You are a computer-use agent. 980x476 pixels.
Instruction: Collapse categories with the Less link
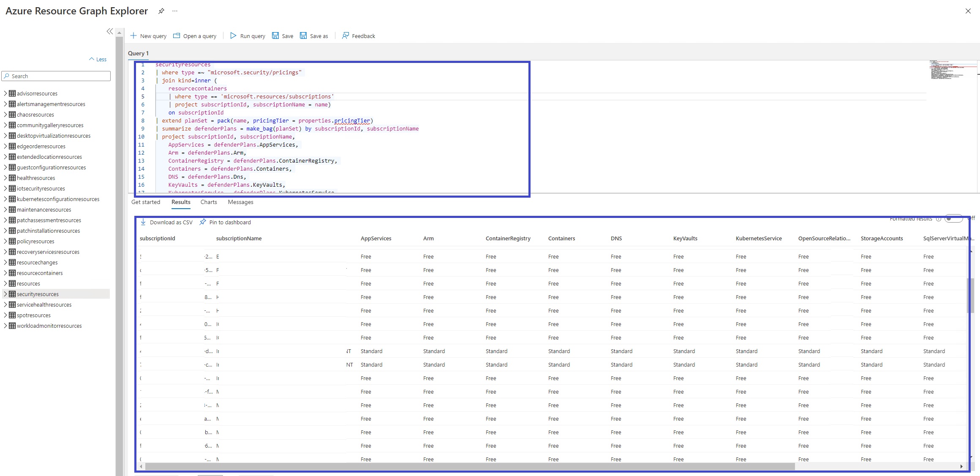[x=98, y=60]
